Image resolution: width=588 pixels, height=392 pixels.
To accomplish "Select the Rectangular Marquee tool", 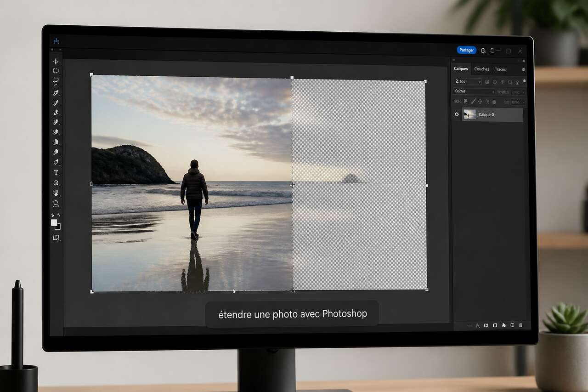I will [56, 71].
